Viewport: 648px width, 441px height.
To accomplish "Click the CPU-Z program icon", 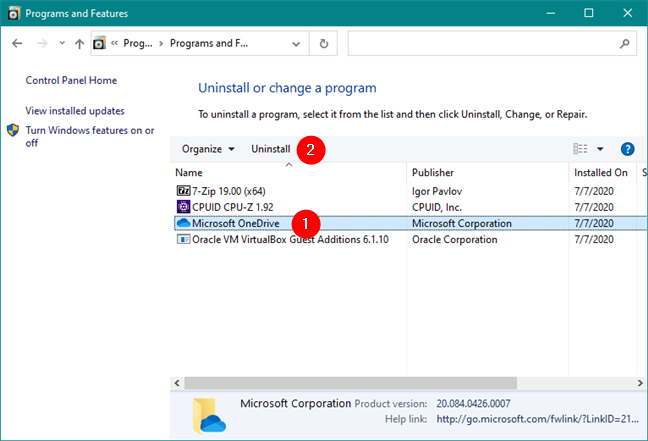I will click(183, 206).
